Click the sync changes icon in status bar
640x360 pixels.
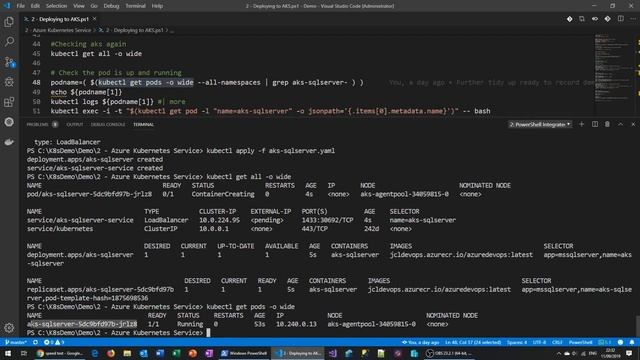coord(36,342)
